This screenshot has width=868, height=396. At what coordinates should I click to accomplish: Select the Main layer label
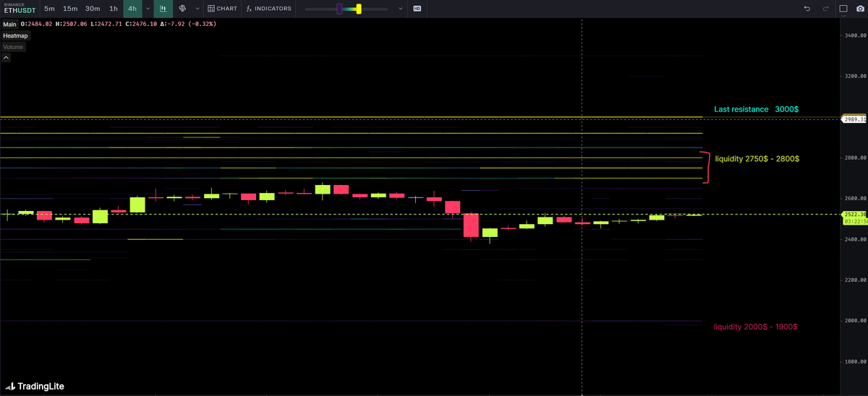tap(9, 24)
